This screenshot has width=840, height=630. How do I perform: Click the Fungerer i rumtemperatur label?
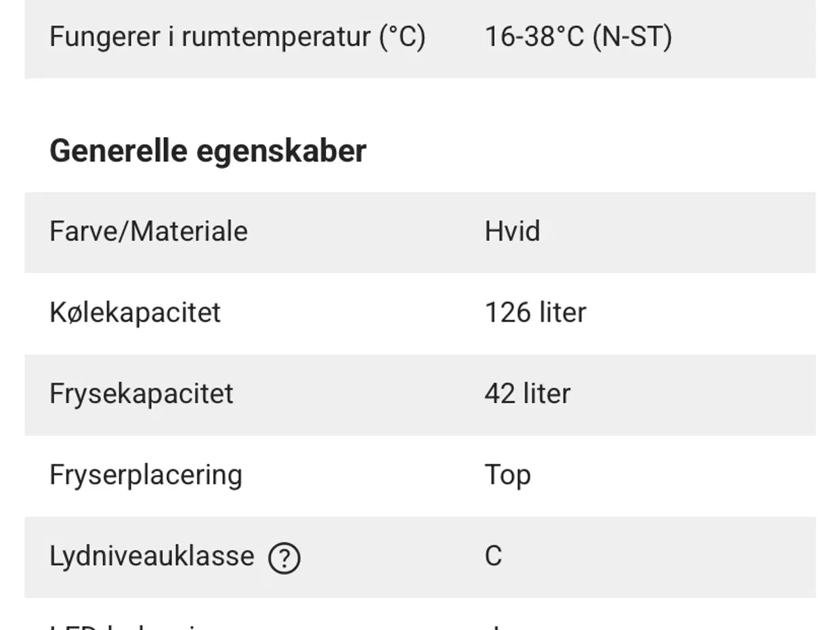(238, 37)
